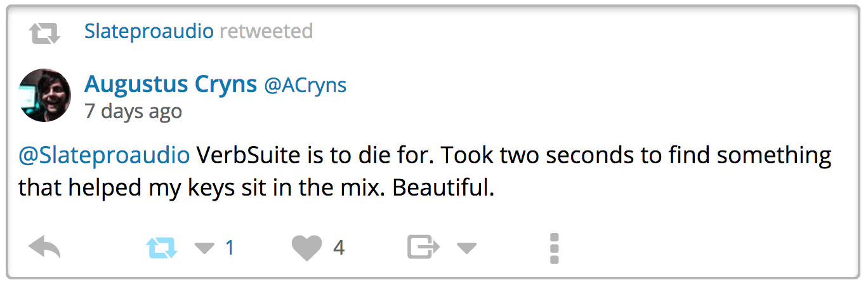The width and height of the screenshot is (868, 287).
Task: View the retweet count of 1
Action: (230, 248)
